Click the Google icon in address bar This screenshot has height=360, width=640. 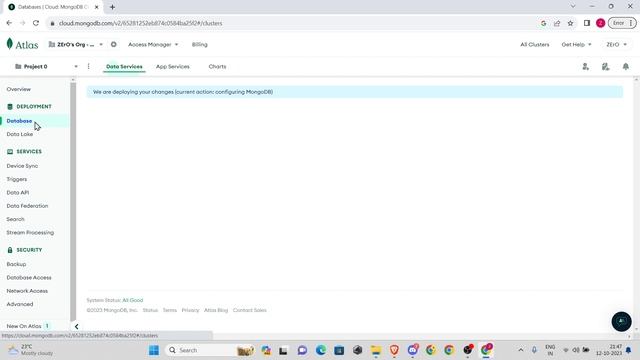(x=543, y=23)
